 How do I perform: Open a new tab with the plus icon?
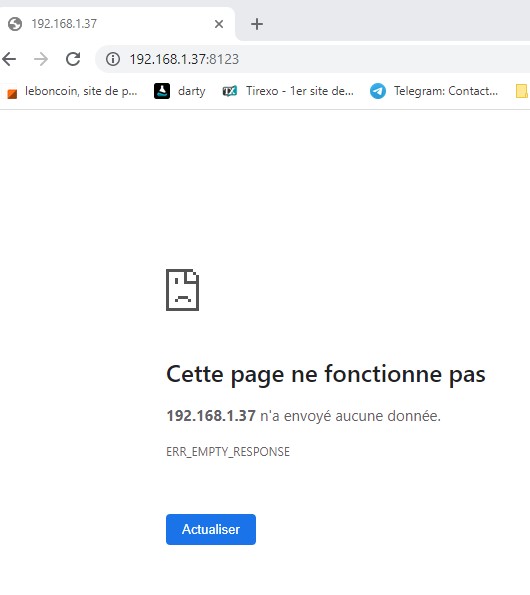coord(257,24)
